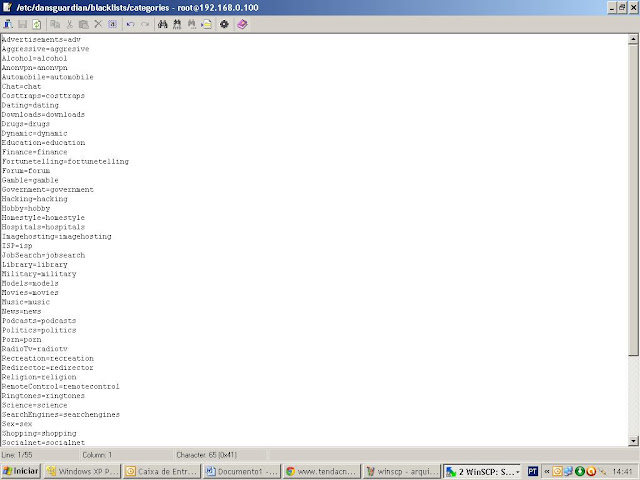
Task: Click the Anonvpn=anonvpn line
Action: (x=35, y=68)
